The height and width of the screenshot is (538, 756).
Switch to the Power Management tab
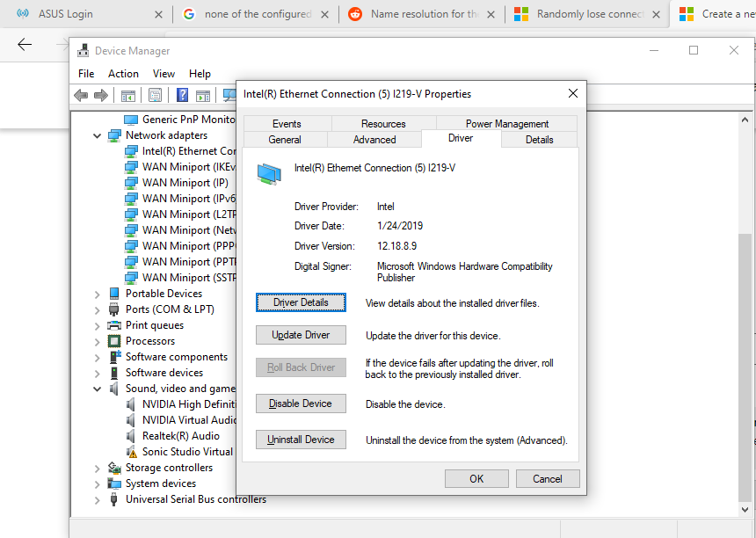(506, 124)
